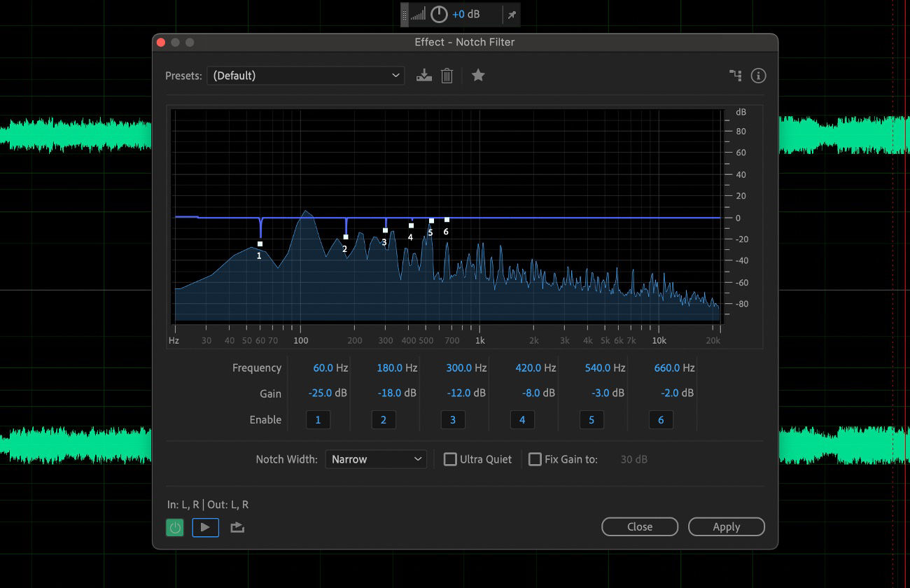
Task: Disable notch band 3
Action: click(x=452, y=419)
